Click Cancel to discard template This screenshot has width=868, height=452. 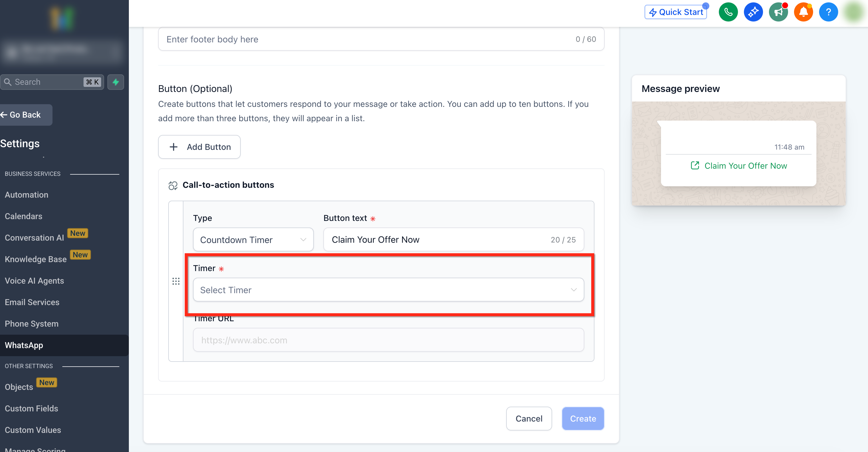529,419
